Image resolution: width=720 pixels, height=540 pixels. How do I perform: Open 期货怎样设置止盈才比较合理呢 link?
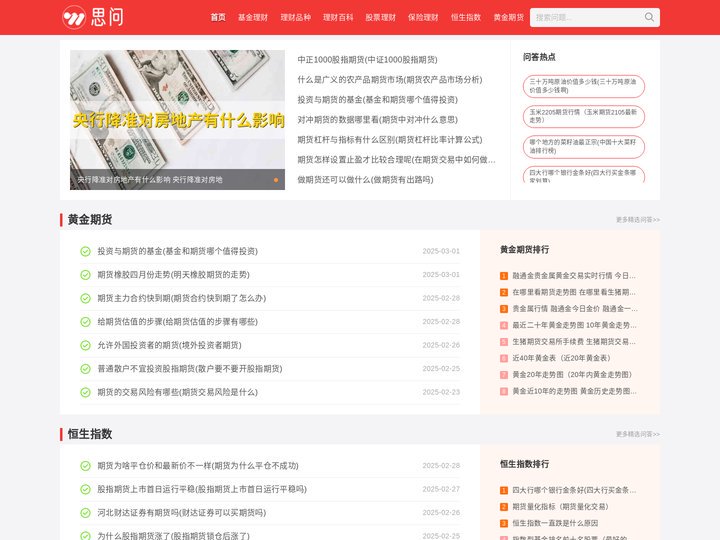pos(396,160)
